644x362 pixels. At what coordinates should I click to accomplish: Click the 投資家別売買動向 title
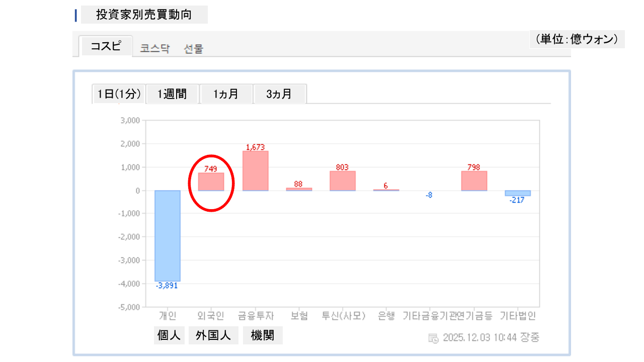144,15
